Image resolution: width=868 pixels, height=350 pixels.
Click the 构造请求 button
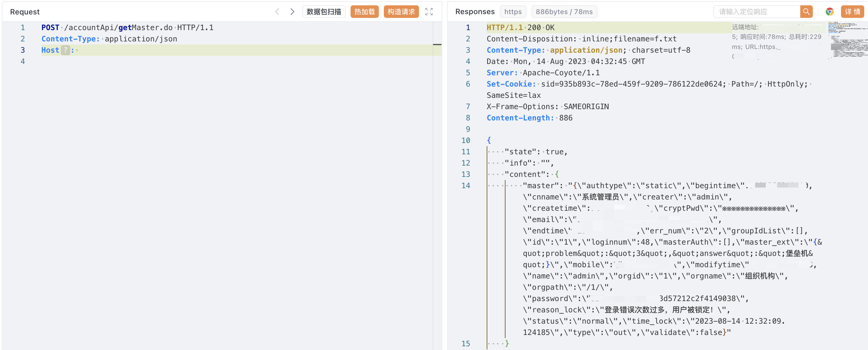(x=401, y=12)
